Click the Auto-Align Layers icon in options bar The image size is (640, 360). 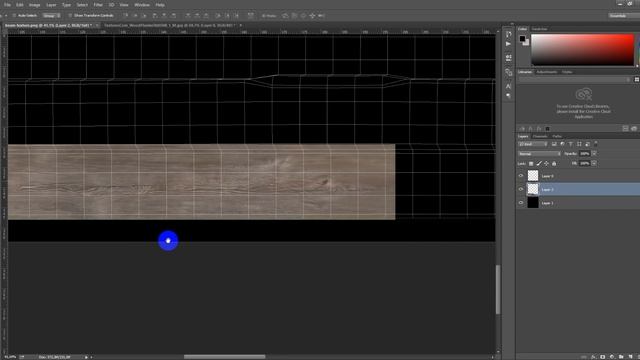251,16
